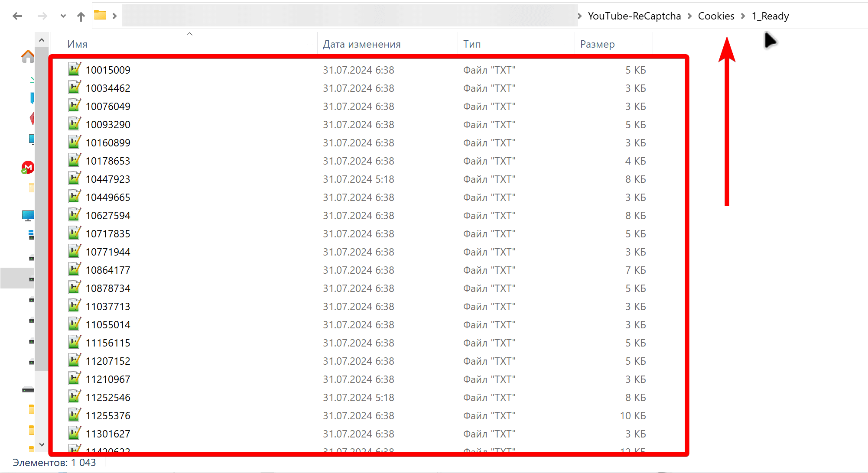The width and height of the screenshot is (868, 473).
Task: Open the recent locations dropdown arrow
Action: point(63,16)
